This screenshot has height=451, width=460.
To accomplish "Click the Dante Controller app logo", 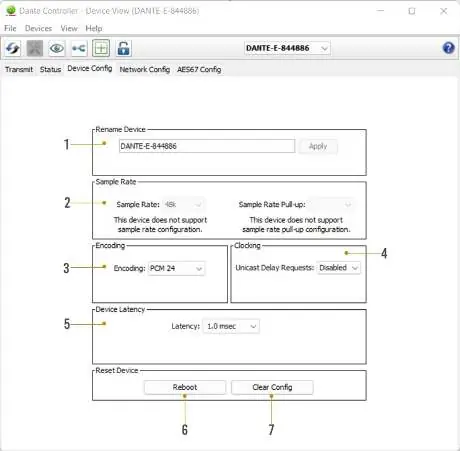I will click(x=11, y=11).
